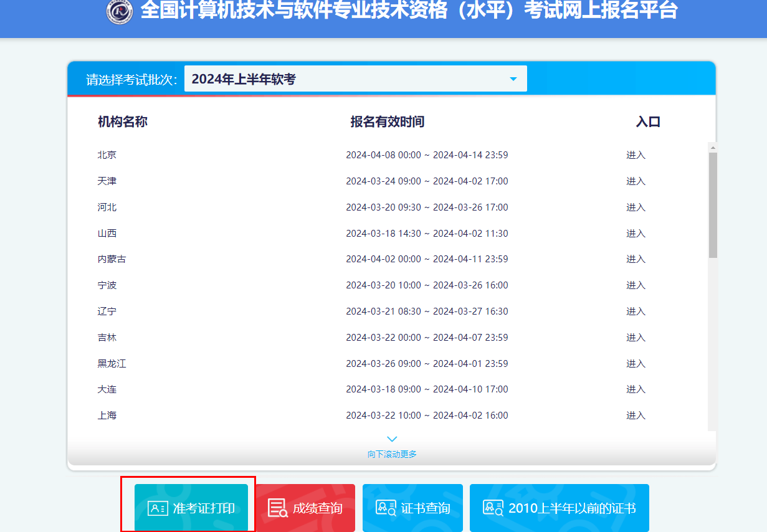
Task: Click the 宁波 institution name
Action: (107, 285)
